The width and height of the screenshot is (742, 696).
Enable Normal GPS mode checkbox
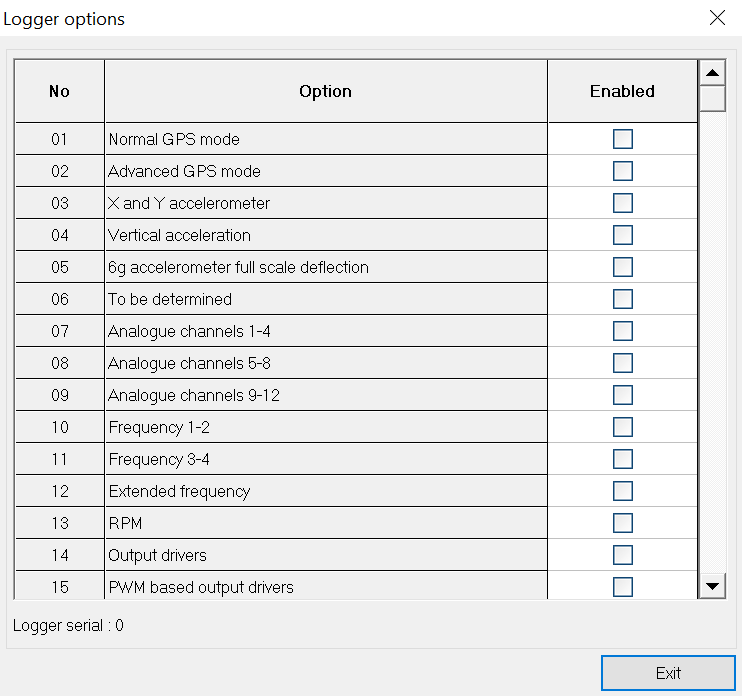[x=623, y=139]
